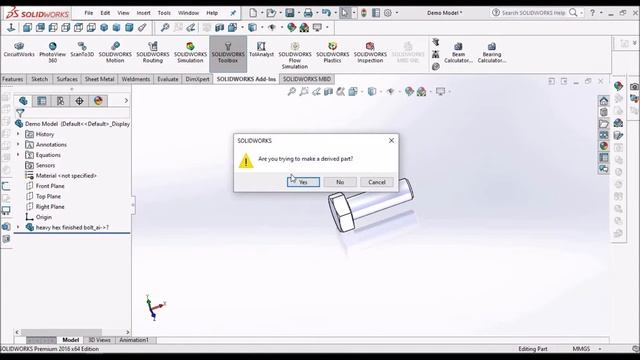Expand the History tree node
Viewport: 640px width, 360px height.
pos(18,134)
